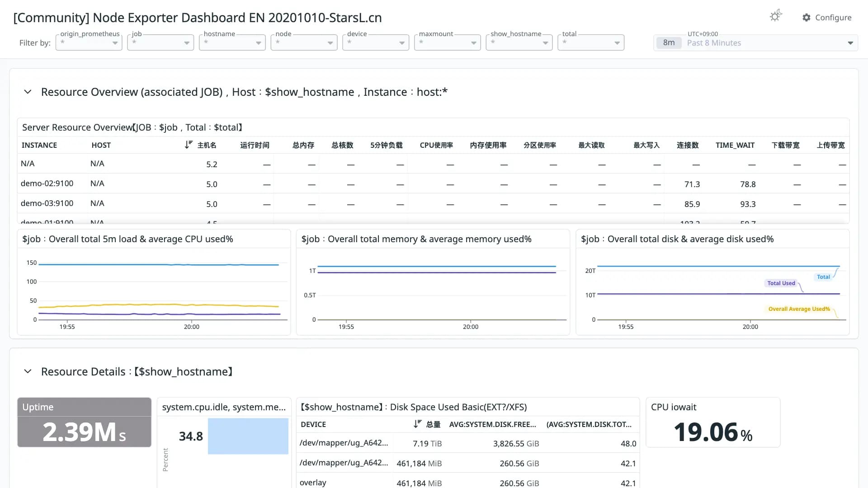This screenshot has height=488, width=868.
Task: Click the light blue 34.8 percent bar
Action: coord(248,436)
